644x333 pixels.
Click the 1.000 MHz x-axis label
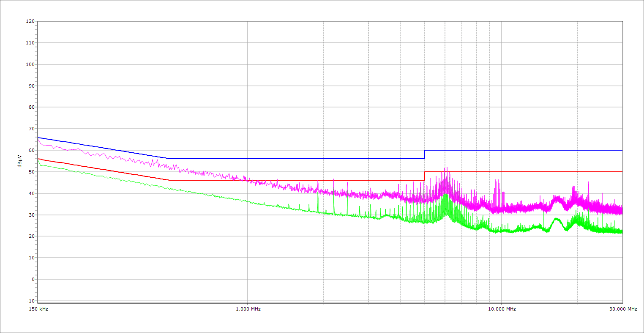(x=248, y=309)
